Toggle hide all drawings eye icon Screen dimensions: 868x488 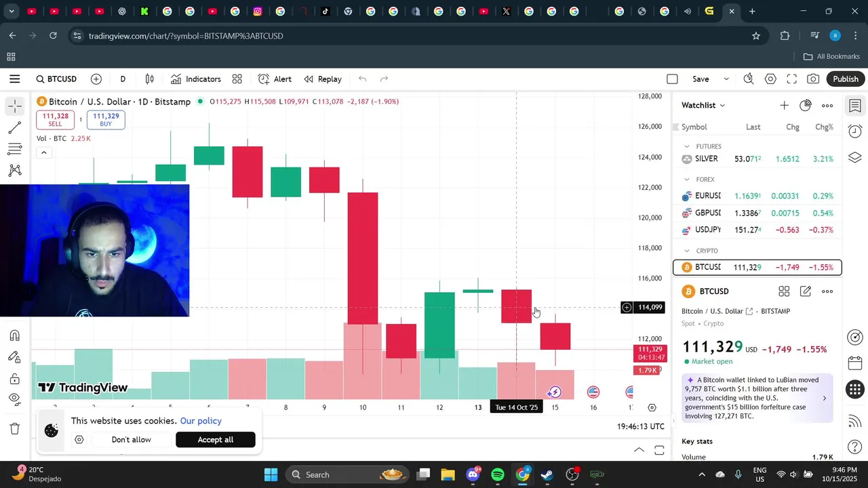pyautogui.click(x=15, y=399)
